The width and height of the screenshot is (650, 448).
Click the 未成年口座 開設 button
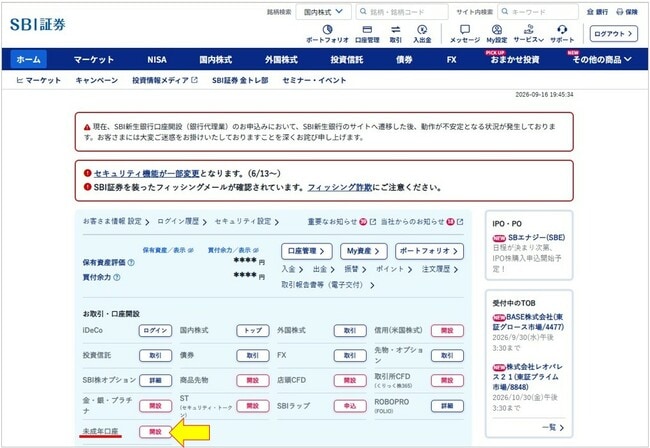pyautogui.click(x=155, y=432)
